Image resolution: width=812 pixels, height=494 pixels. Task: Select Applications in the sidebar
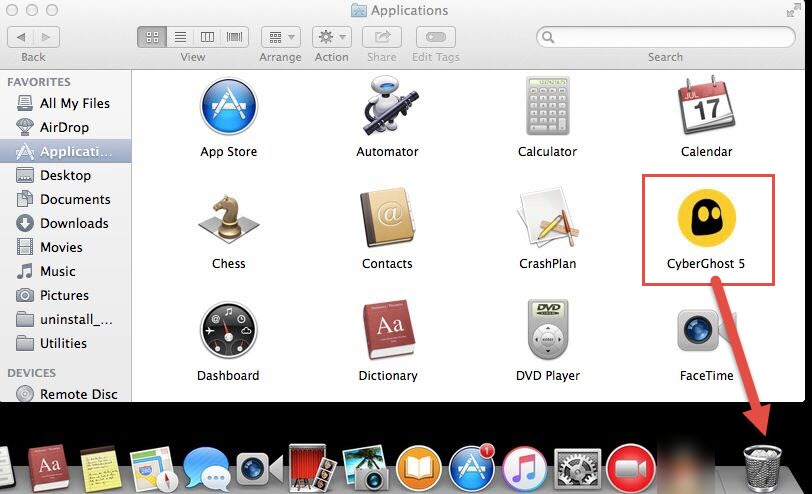[x=66, y=151]
